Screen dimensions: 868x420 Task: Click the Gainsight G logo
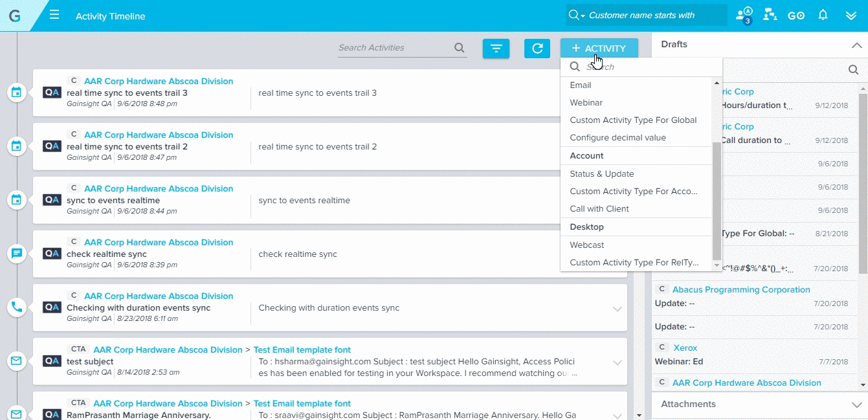(x=14, y=16)
